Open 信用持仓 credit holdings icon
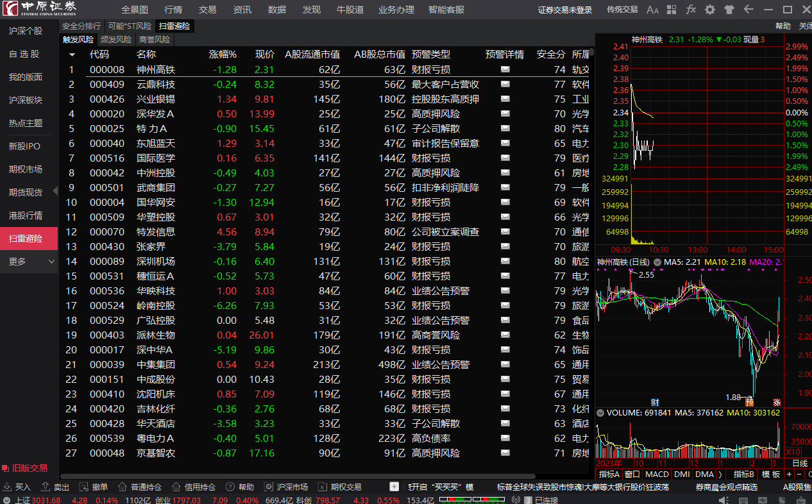This screenshot has height=504, width=812. [x=175, y=487]
